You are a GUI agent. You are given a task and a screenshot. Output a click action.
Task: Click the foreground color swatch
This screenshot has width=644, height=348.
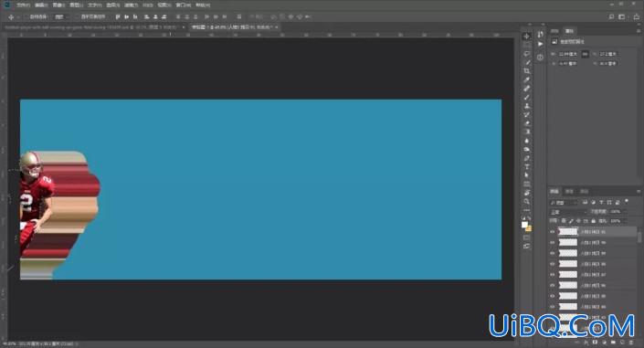(524, 225)
